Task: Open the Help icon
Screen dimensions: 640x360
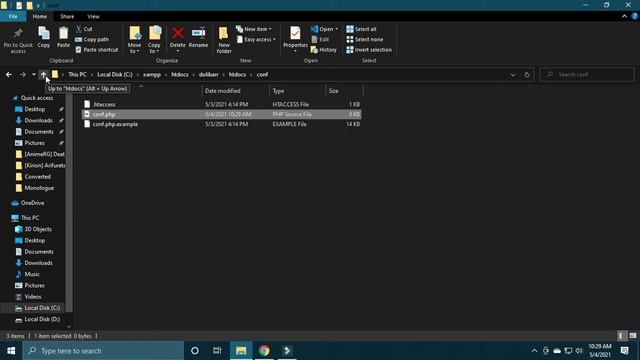Action: [x=635, y=16]
